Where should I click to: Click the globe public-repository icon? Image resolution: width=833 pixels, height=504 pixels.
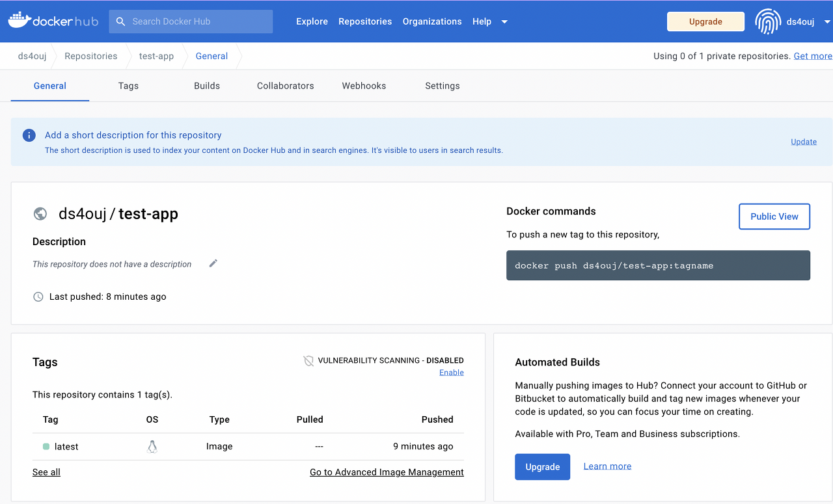pyautogui.click(x=40, y=214)
